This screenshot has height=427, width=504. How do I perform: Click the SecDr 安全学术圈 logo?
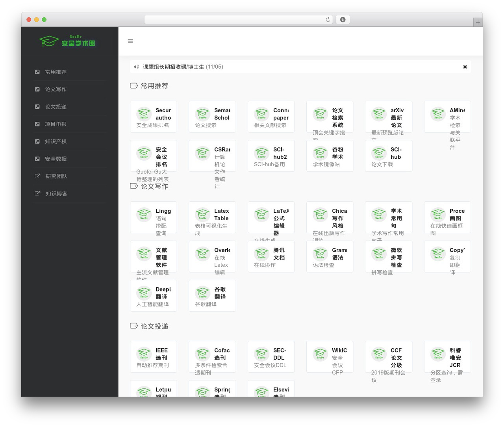click(67, 41)
